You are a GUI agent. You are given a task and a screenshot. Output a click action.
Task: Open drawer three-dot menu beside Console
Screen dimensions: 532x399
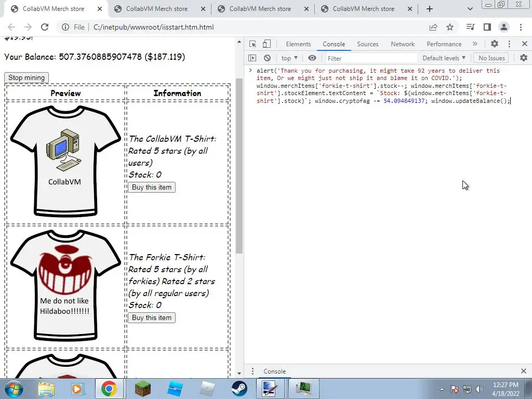(252, 371)
